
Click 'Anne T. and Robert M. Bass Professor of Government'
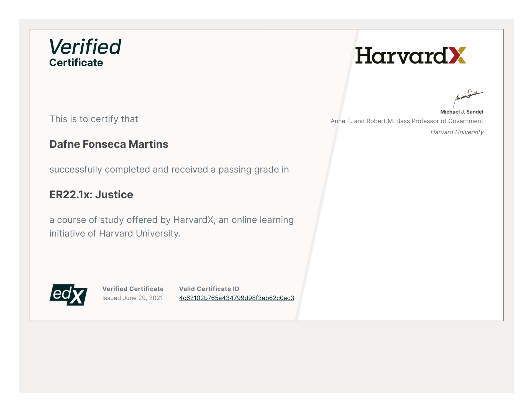(x=407, y=121)
